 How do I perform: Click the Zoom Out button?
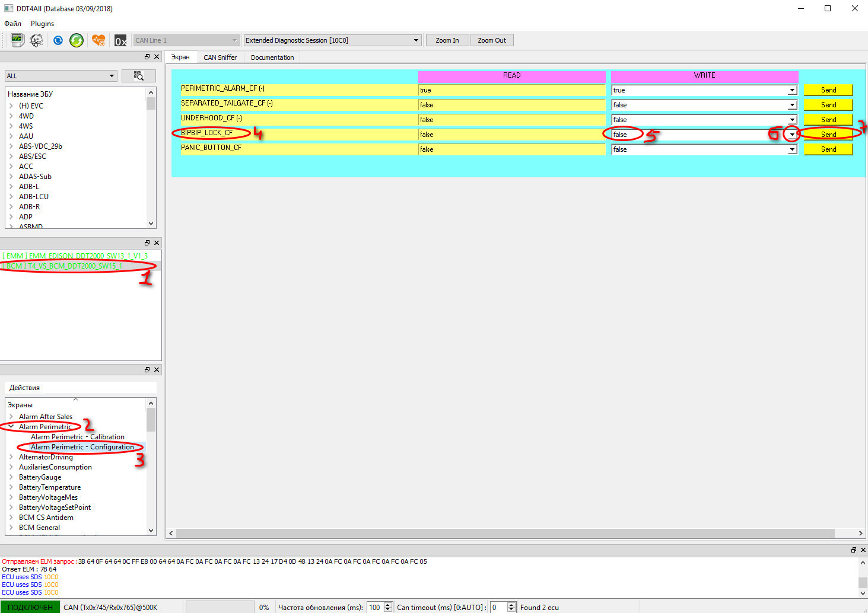492,40
